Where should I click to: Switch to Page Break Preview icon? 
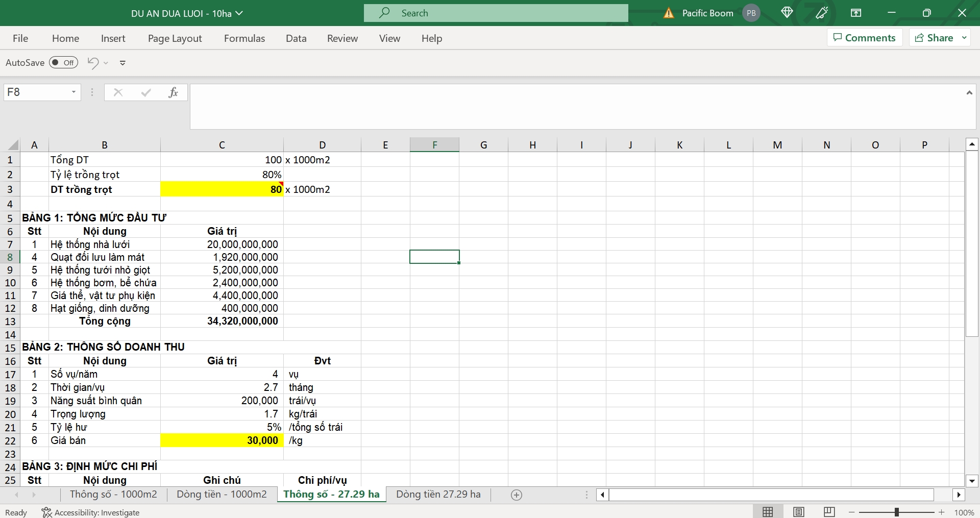(x=829, y=512)
